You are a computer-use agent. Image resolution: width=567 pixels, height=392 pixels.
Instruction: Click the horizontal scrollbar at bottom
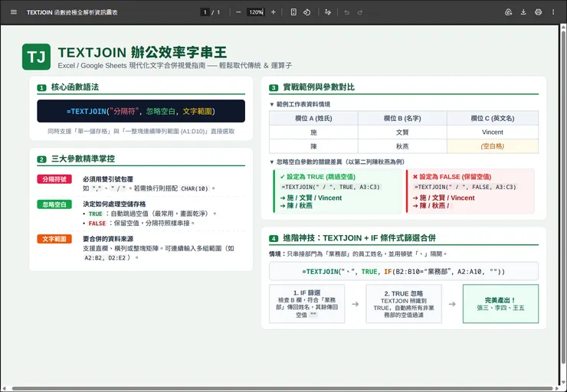coord(283,389)
